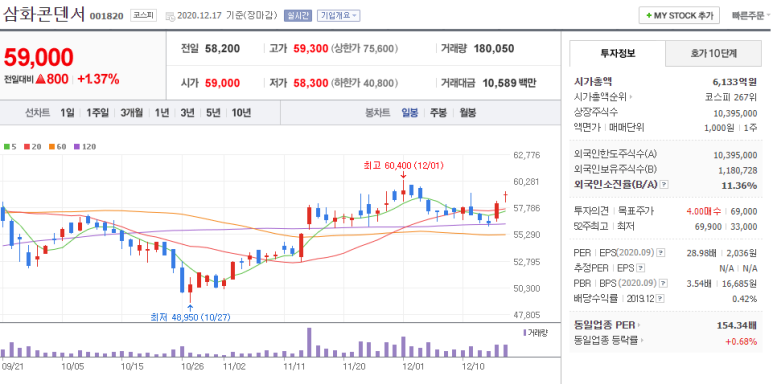773x384 pixels.
Task: Click the stock code 001820
Action: (106, 16)
